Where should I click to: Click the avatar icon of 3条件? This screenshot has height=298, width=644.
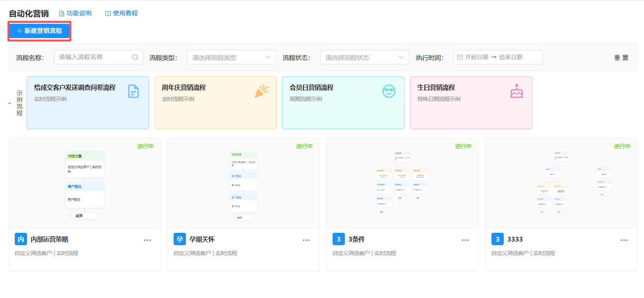338,239
